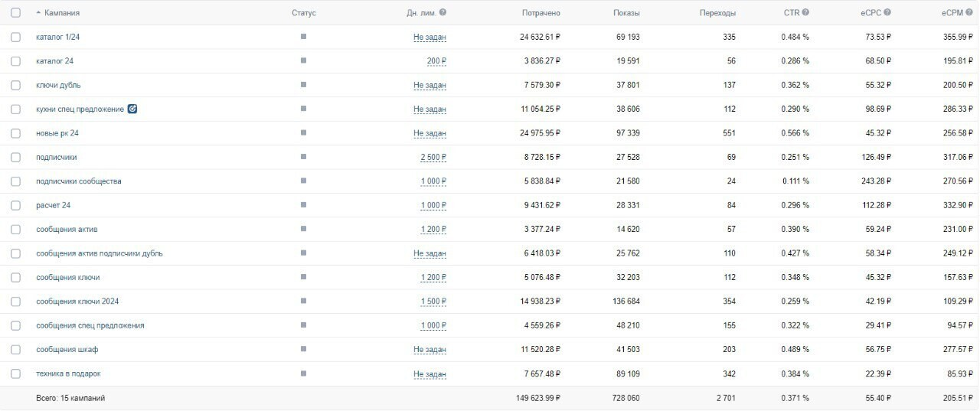980x411 pixels.
Task: Click status icon in сообщения шкаф row
Action: (x=303, y=349)
